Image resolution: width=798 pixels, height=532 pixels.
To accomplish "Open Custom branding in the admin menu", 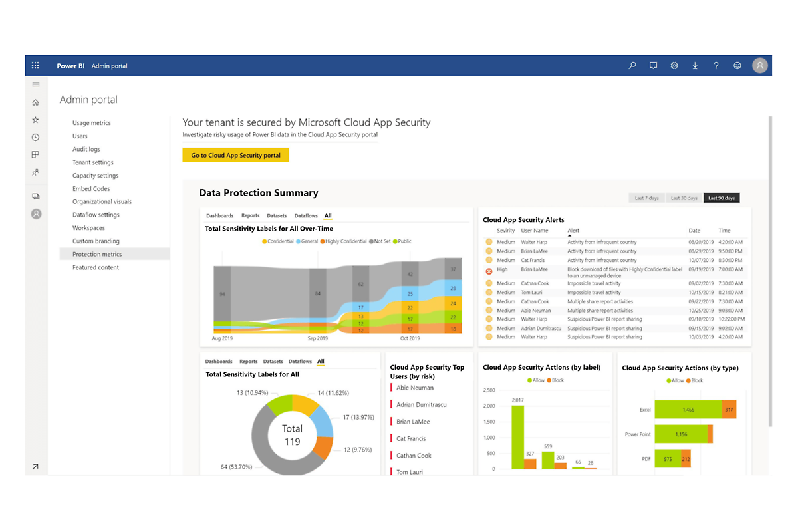I will 96,241.
